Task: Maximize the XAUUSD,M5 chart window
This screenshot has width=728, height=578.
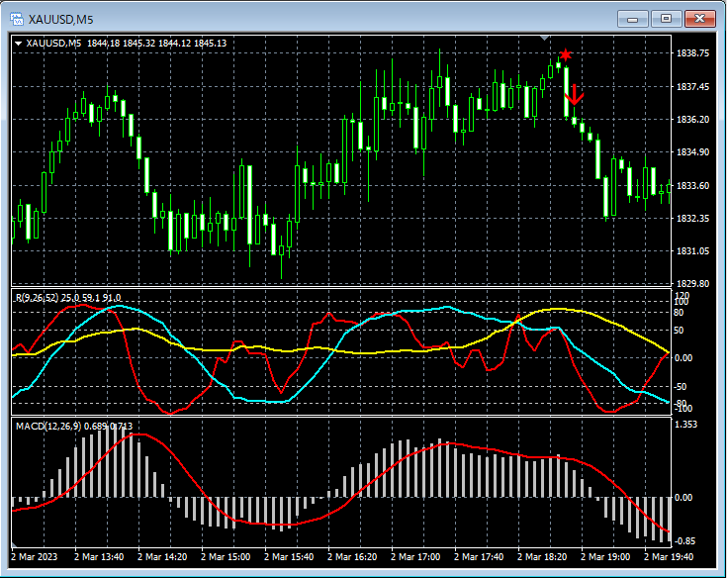Action: point(666,19)
